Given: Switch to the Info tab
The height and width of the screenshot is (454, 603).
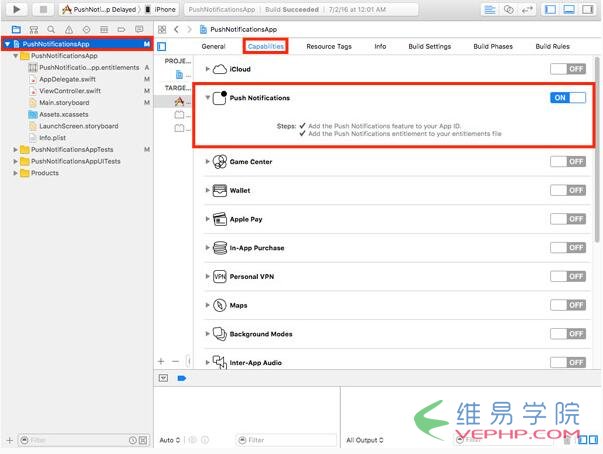Looking at the screenshot, I should [380, 47].
